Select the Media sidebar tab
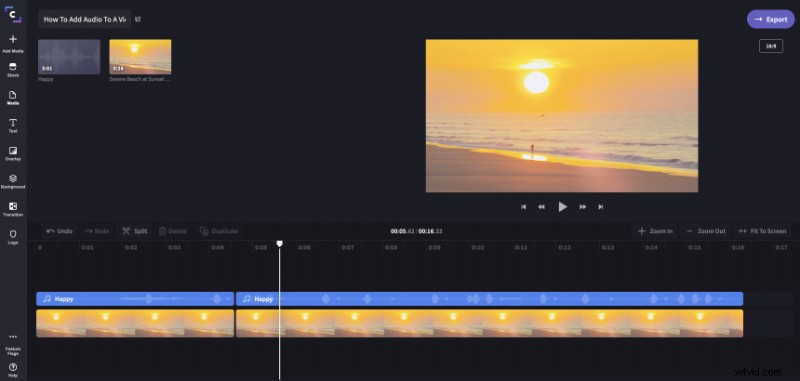 (x=13, y=98)
